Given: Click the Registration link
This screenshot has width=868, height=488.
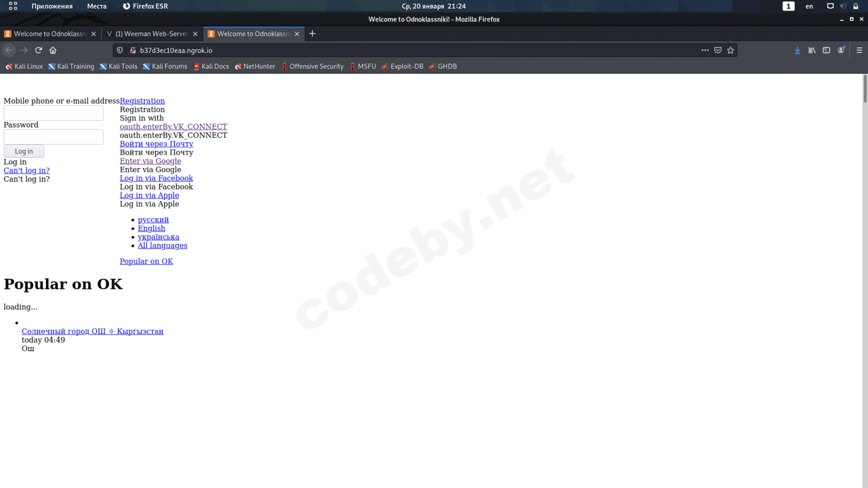Looking at the screenshot, I should point(142,101).
